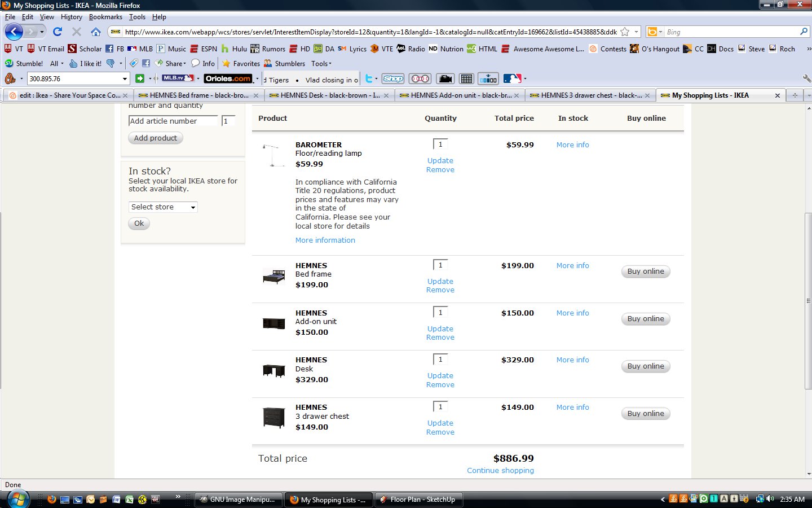Click the Add product button
812x508 pixels.
(x=156, y=138)
